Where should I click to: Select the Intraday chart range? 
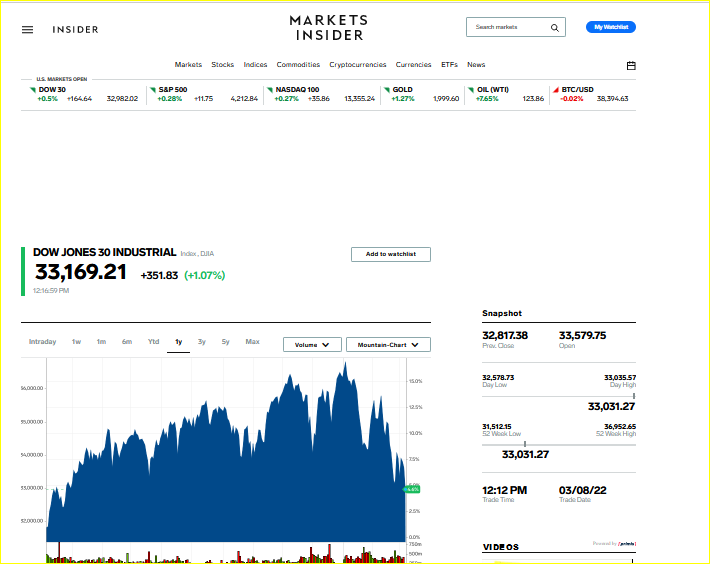[x=43, y=342]
